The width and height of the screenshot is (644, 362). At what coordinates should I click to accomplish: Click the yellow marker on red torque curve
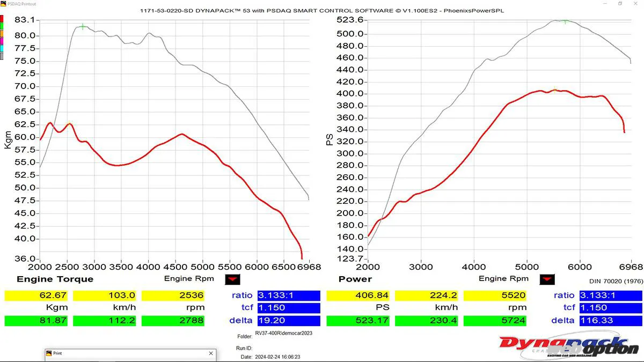click(x=69, y=123)
